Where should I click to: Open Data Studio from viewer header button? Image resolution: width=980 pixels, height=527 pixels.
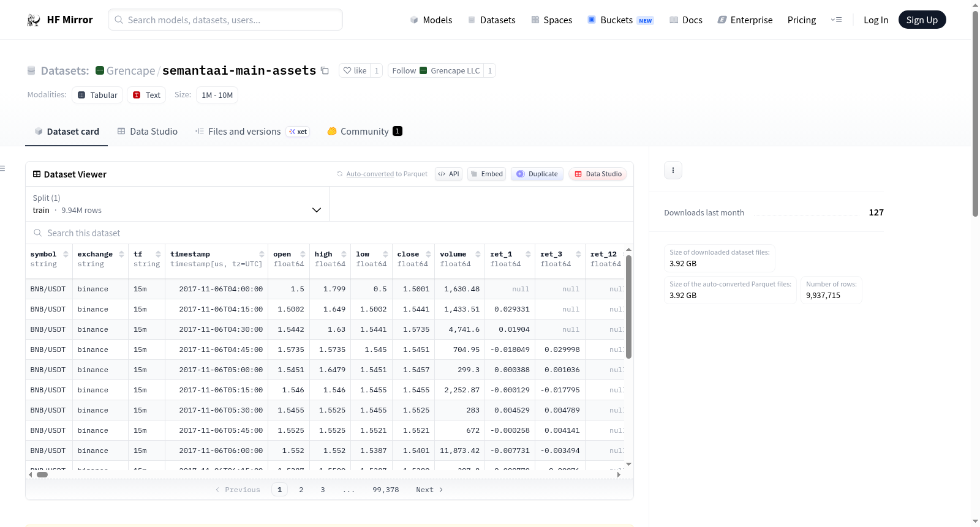pyautogui.click(x=597, y=174)
